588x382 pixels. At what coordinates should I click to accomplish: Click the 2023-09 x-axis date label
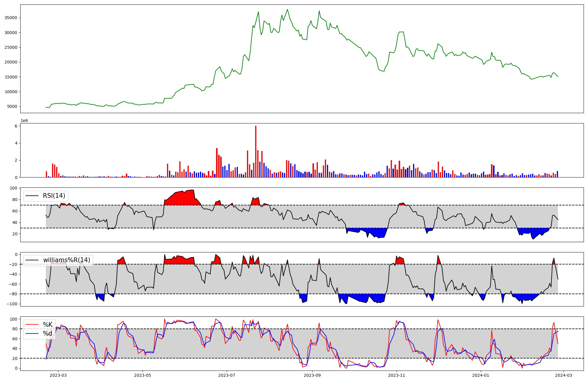point(312,375)
